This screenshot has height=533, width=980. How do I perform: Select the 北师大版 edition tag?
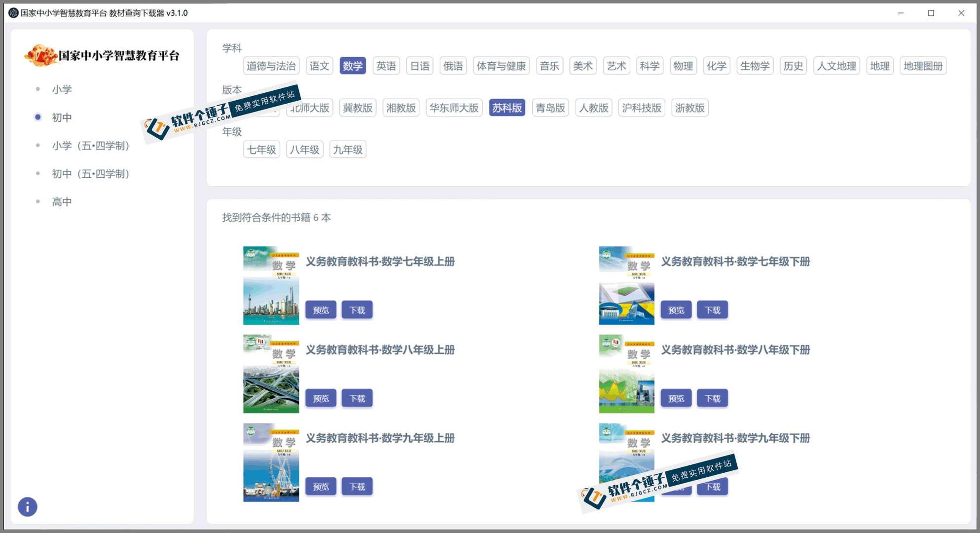[x=311, y=108]
